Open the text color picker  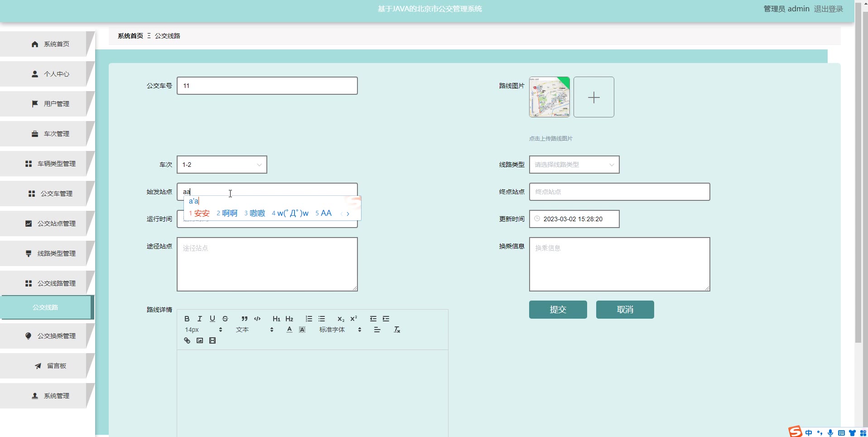pyautogui.click(x=289, y=330)
